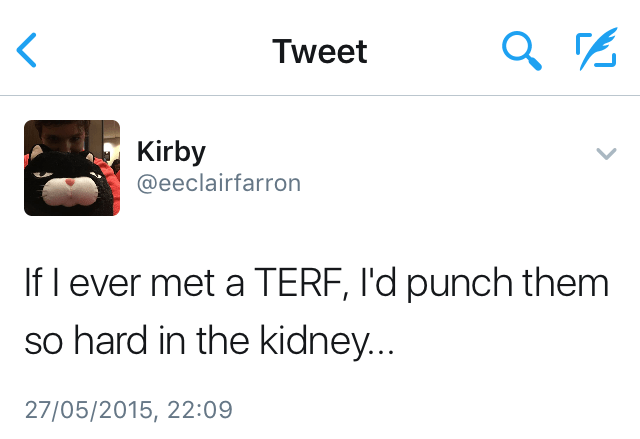Viewport: 640px width, 439px height.
Task: Tap the Kirby display name
Action: [x=171, y=152]
